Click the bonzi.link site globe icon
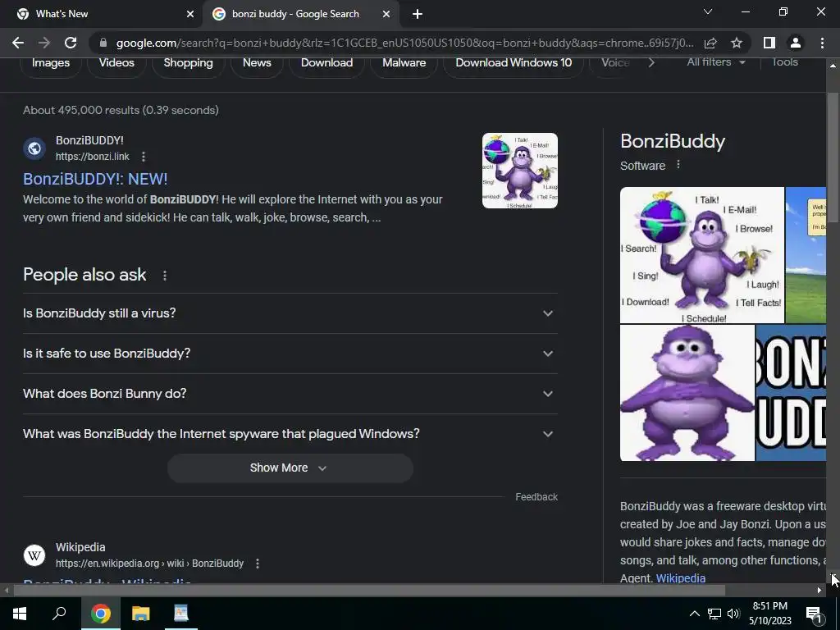The width and height of the screenshot is (840, 630). click(34, 148)
